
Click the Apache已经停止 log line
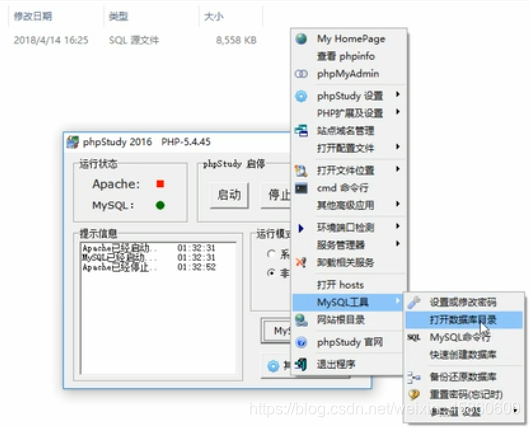point(149,267)
